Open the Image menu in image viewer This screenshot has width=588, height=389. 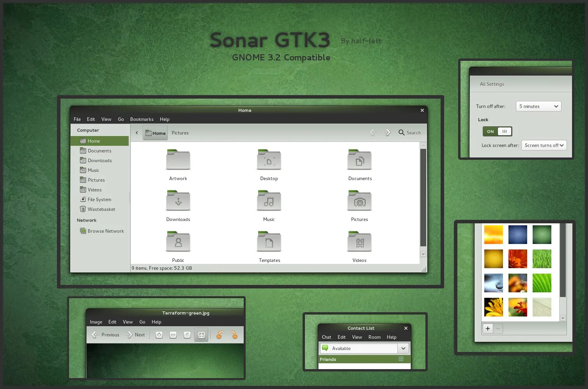[x=96, y=322]
